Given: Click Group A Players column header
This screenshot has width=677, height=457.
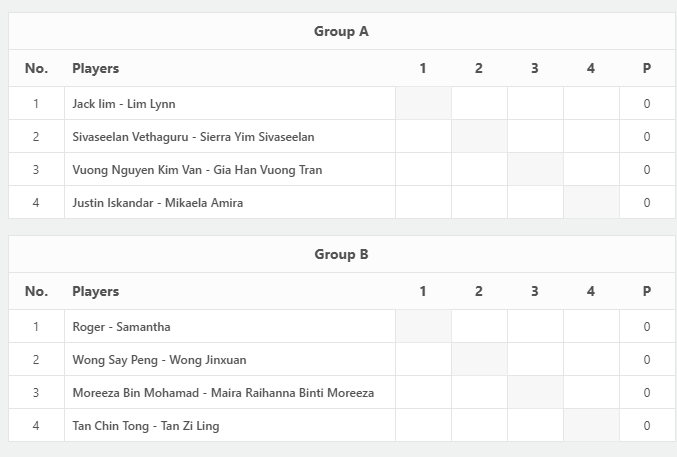Looking at the screenshot, I should (x=95, y=68).
